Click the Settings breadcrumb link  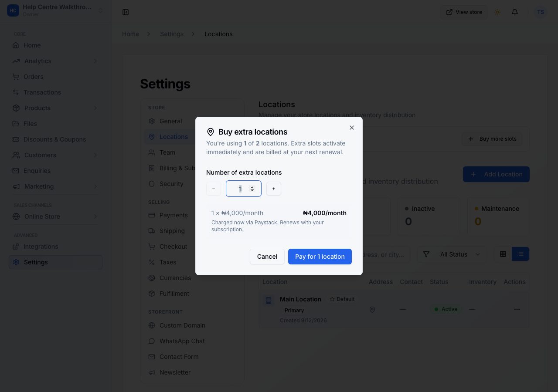coord(172,34)
